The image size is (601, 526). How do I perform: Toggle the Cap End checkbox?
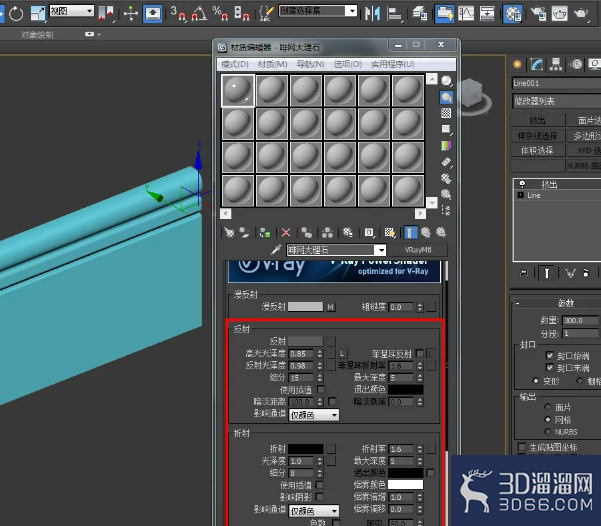pyautogui.click(x=550, y=368)
